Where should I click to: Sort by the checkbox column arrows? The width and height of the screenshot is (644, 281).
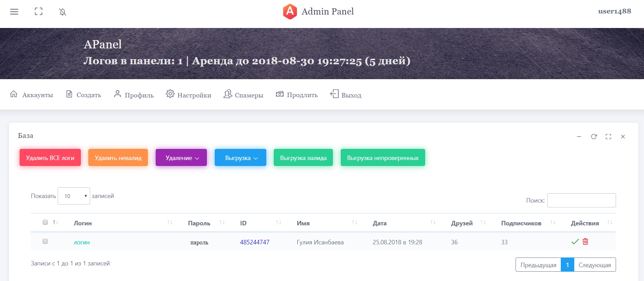coord(56,222)
